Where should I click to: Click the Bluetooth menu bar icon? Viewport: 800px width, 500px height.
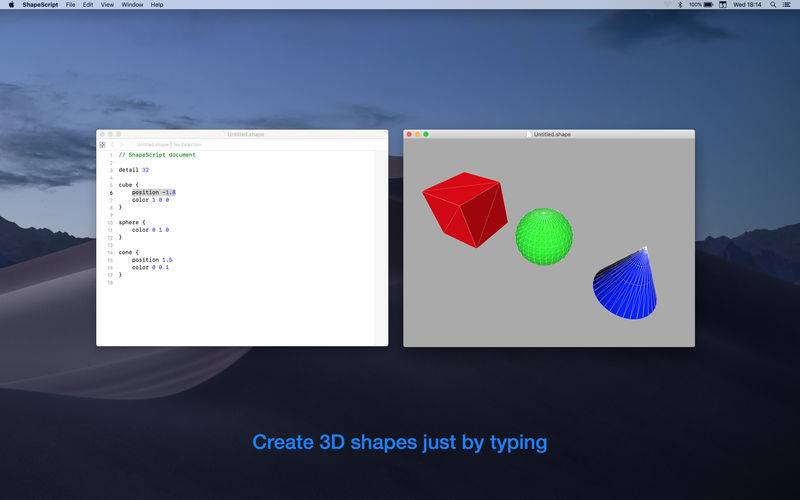(680, 5)
